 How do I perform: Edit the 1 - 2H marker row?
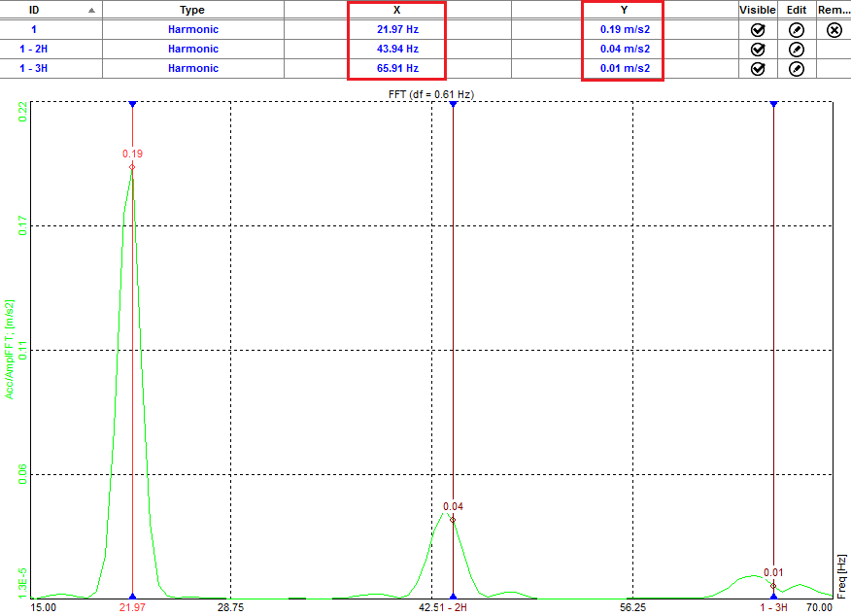[797, 50]
